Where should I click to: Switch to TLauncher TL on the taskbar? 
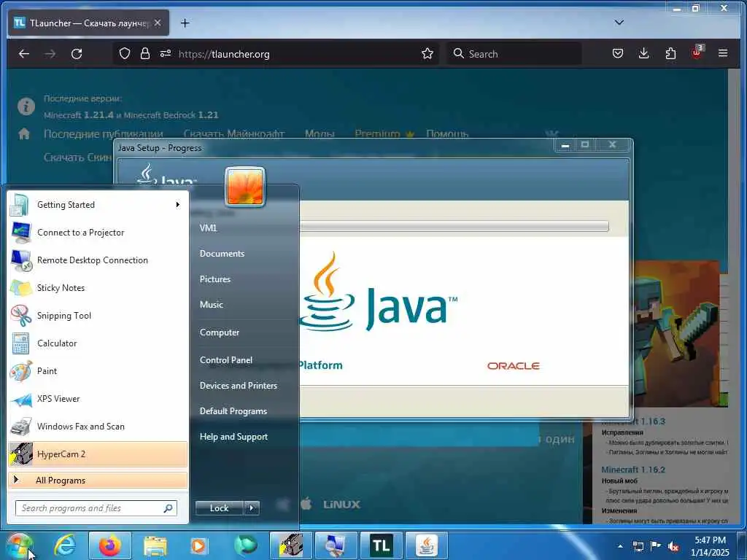pos(381,545)
